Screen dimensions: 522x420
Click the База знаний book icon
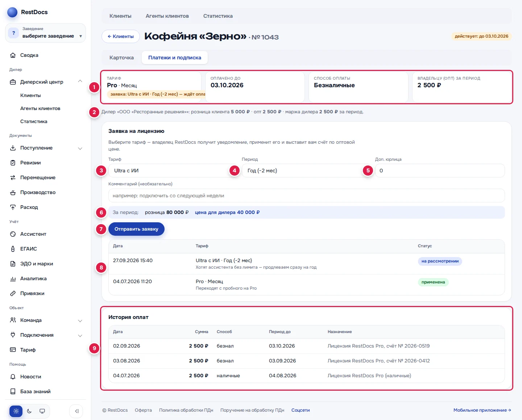(13, 392)
